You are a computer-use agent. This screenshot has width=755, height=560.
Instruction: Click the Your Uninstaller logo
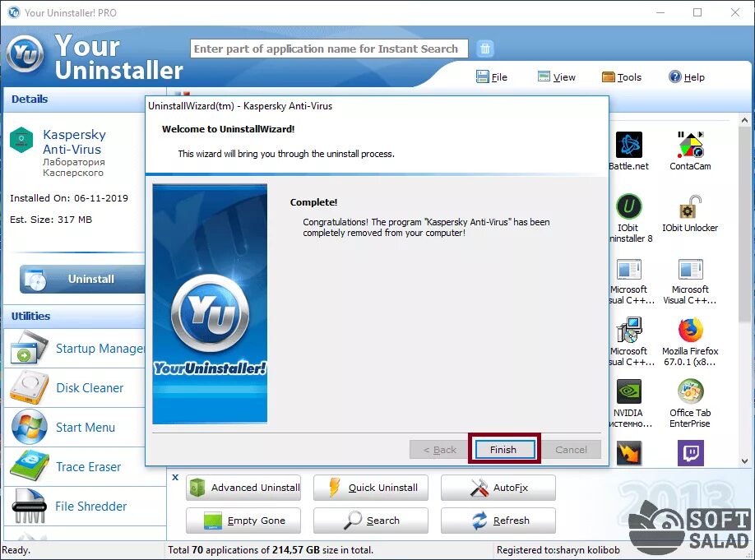tap(25, 53)
